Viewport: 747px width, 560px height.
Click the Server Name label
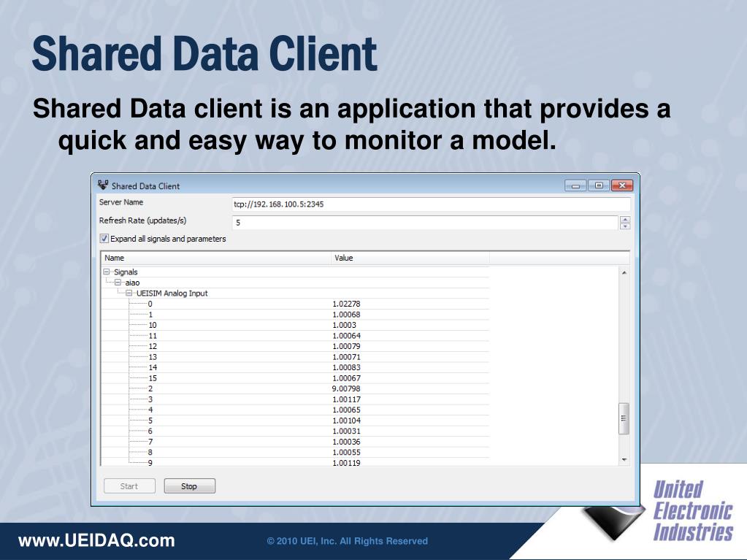pos(121,202)
